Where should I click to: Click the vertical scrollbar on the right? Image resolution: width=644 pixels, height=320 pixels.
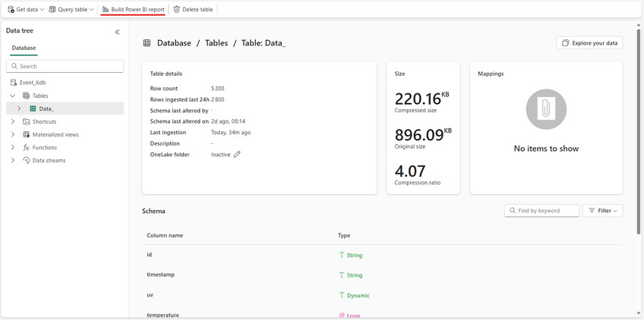click(x=638, y=131)
